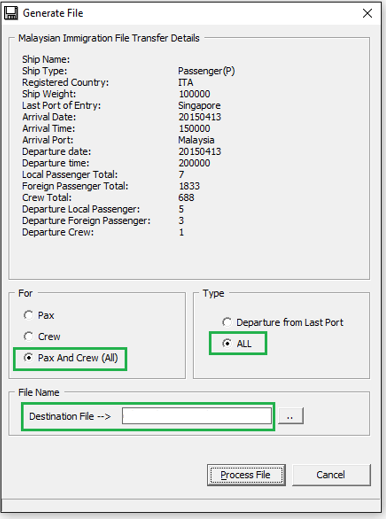Click the Process File button
This screenshot has width=386, height=520.
click(x=246, y=475)
